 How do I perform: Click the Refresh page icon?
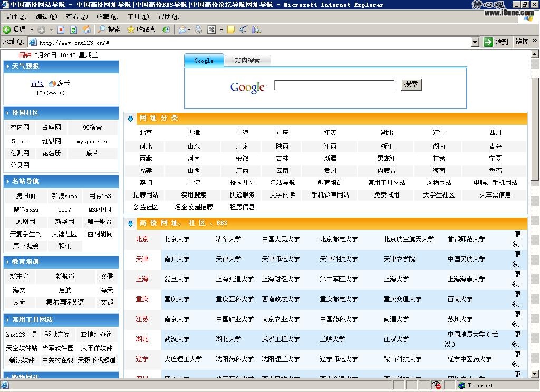(73, 30)
